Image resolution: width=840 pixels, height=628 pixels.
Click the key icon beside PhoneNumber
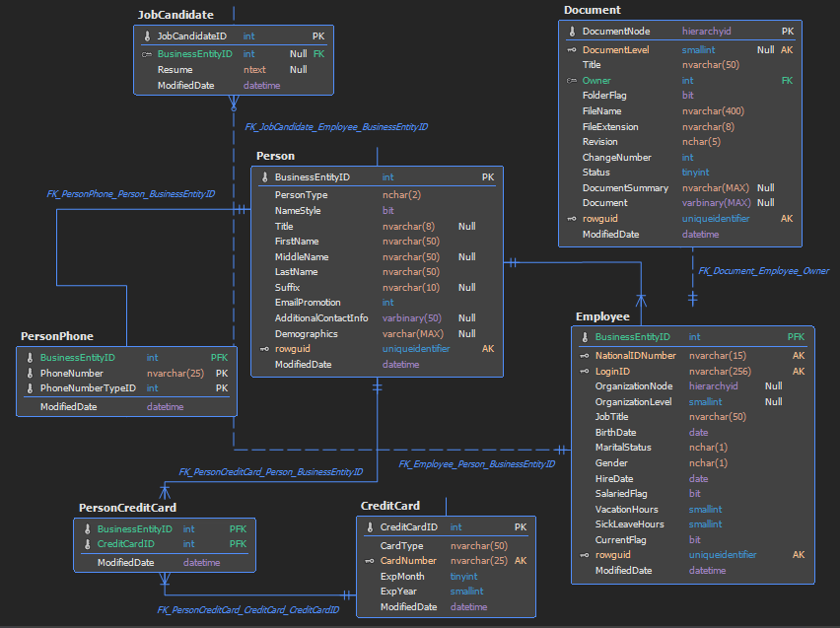tap(30, 374)
